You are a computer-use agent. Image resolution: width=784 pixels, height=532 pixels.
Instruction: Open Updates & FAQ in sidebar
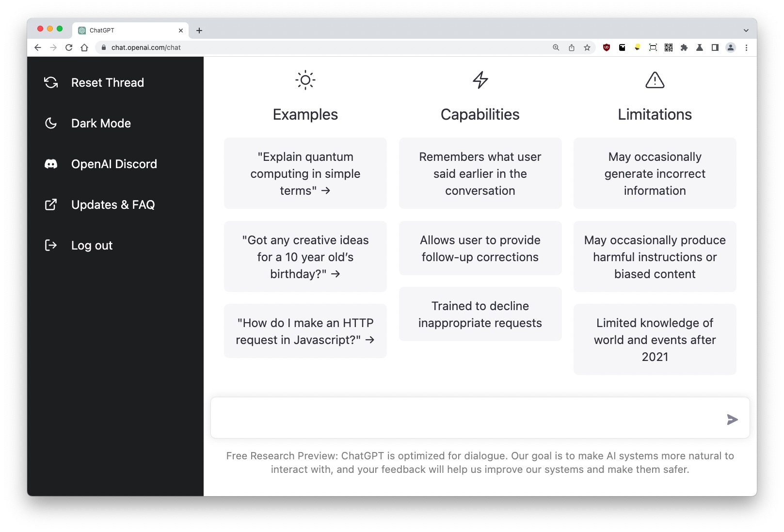pos(113,205)
